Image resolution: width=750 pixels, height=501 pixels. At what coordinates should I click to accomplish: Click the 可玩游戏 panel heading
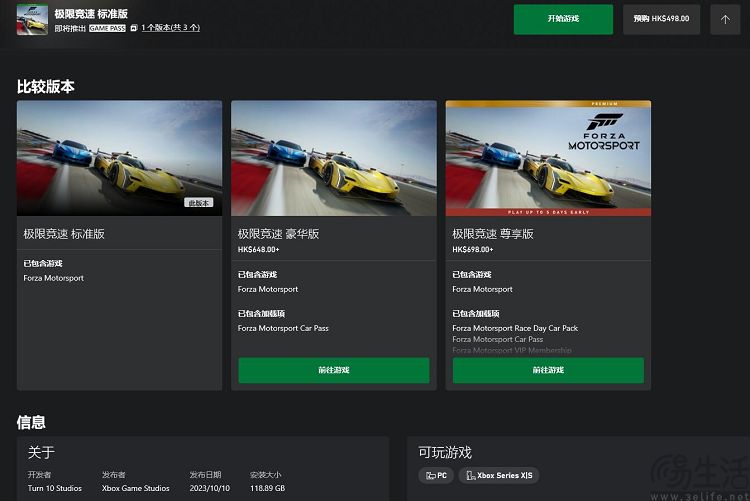tap(445, 452)
